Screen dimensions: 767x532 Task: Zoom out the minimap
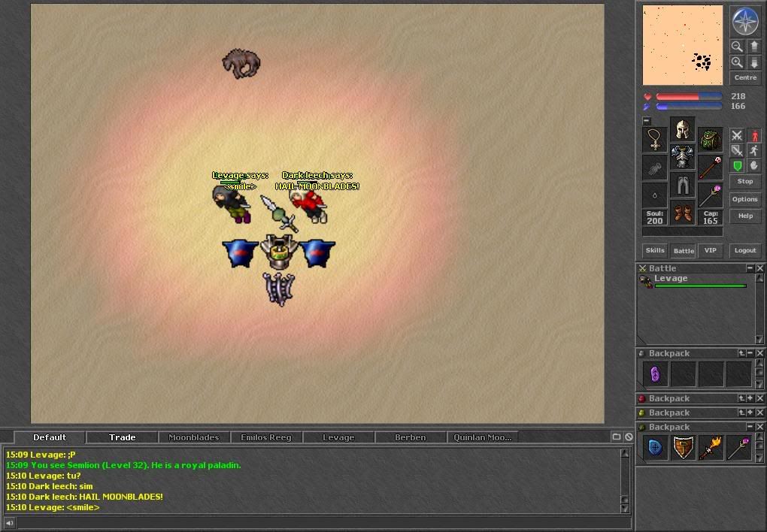coord(737,47)
